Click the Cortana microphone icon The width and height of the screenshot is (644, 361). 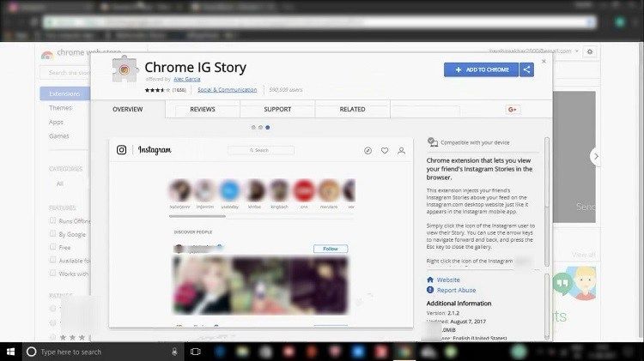click(x=174, y=352)
